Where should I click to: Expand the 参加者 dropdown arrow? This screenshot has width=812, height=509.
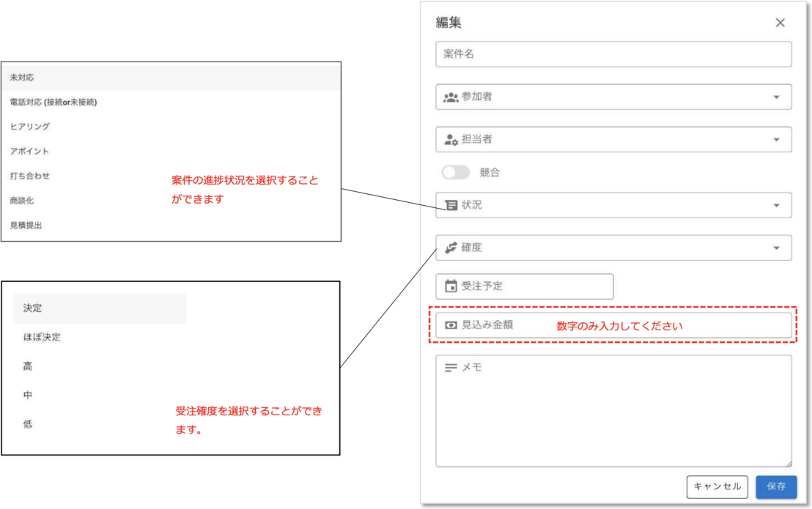click(776, 97)
